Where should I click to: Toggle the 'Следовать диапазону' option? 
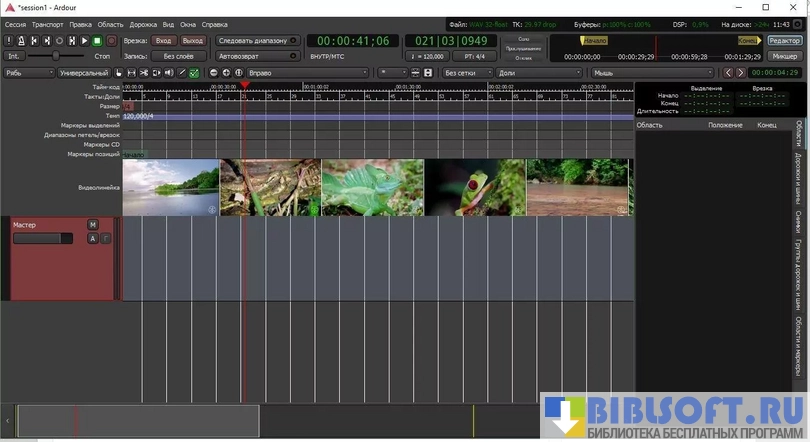(x=258, y=41)
